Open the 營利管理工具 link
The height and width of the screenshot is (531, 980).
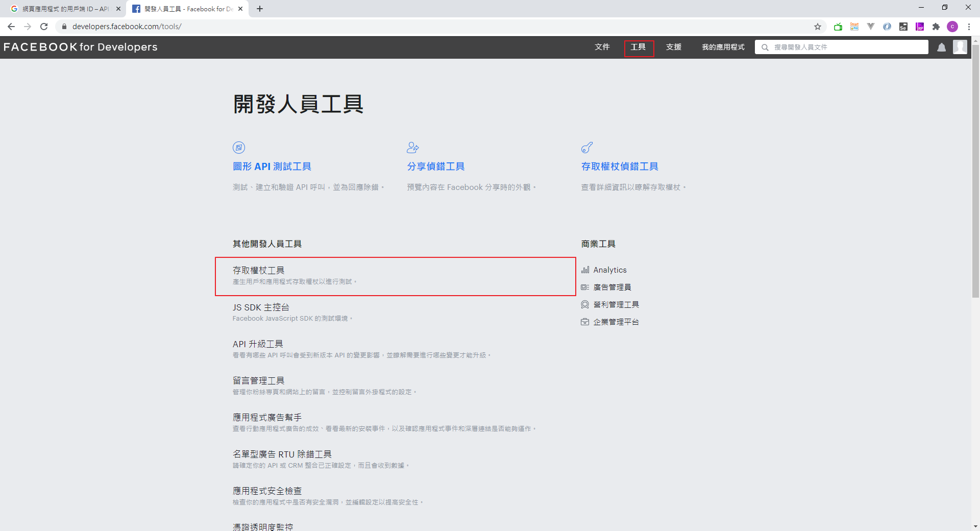(x=616, y=305)
